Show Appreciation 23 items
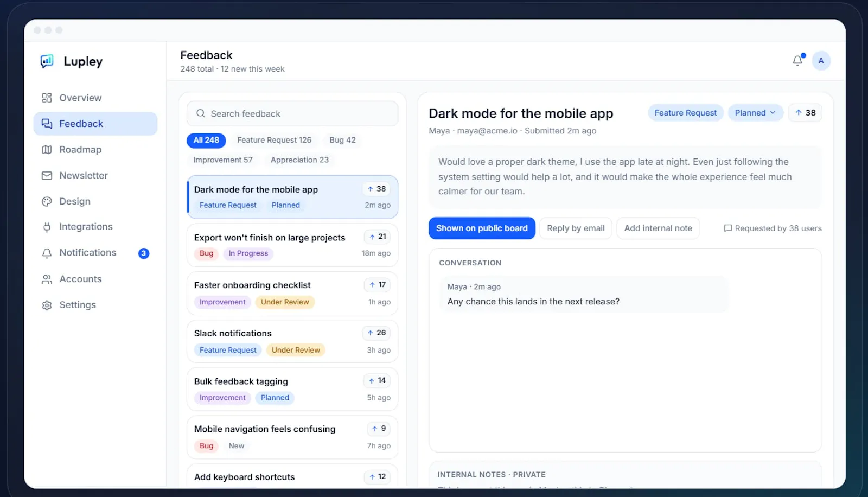The height and width of the screenshot is (497, 868). click(x=299, y=160)
